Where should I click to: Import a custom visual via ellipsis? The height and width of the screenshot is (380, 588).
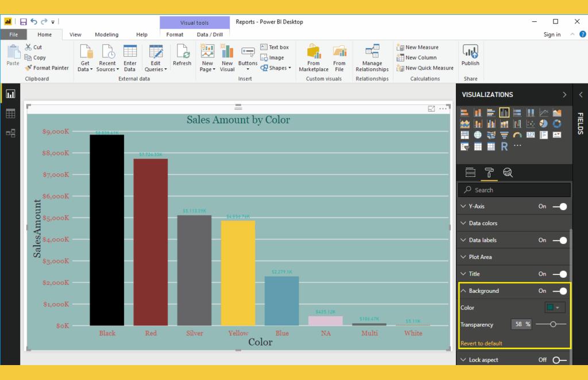pyautogui.click(x=517, y=145)
